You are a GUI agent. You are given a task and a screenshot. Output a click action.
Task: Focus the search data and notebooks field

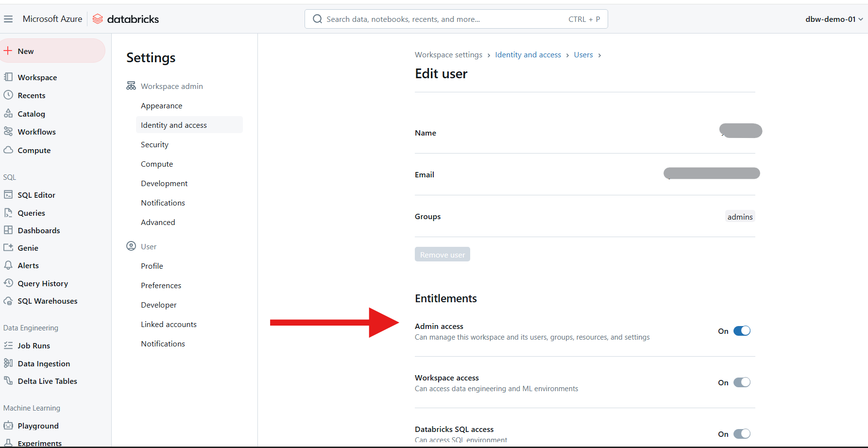pyautogui.click(x=456, y=19)
